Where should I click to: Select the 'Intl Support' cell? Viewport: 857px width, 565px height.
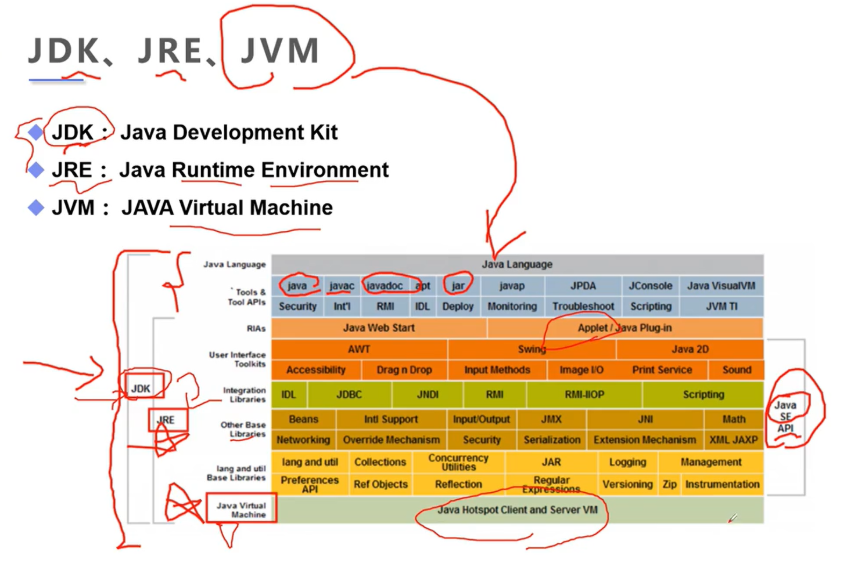pyautogui.click(x=391, y=419)
